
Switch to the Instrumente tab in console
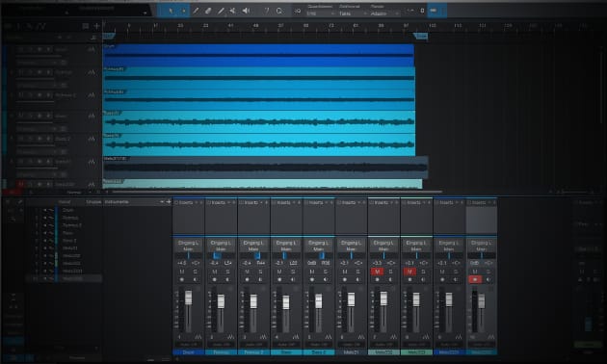(117, 202)
